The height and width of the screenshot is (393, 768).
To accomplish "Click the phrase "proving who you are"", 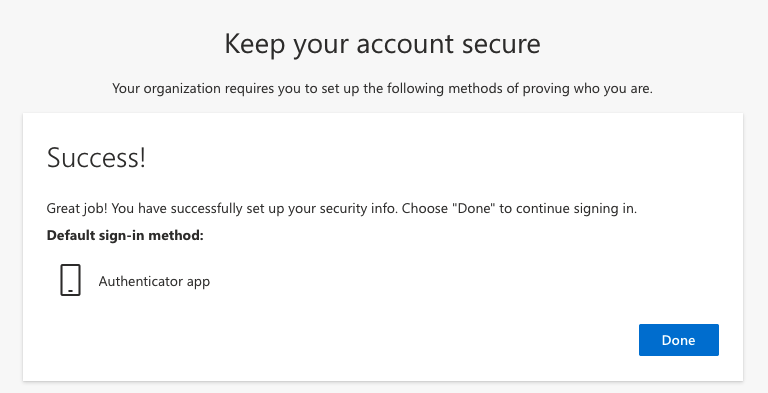I will 586,89.
